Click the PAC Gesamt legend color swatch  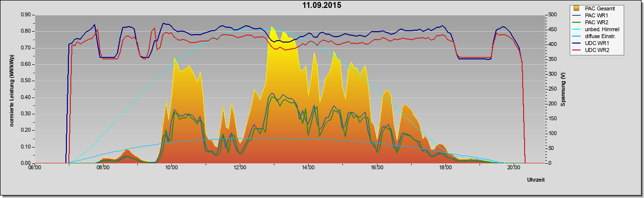pos(577,8)
